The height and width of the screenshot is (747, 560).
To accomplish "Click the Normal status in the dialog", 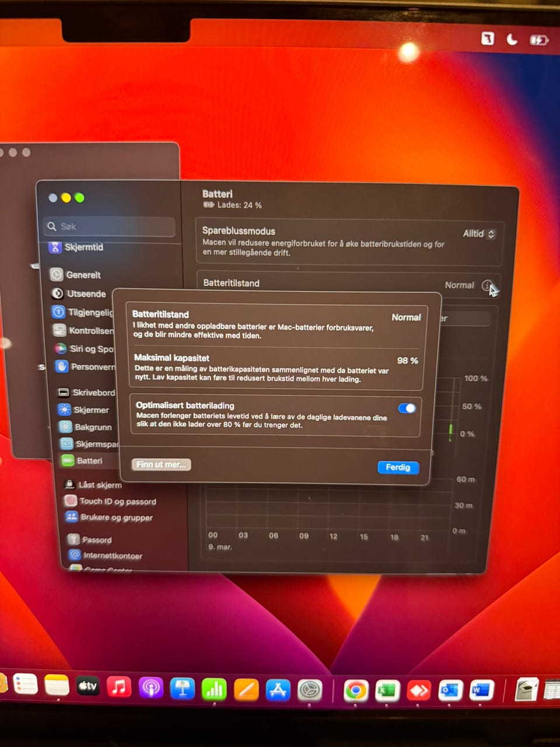I will click(406, 317).
